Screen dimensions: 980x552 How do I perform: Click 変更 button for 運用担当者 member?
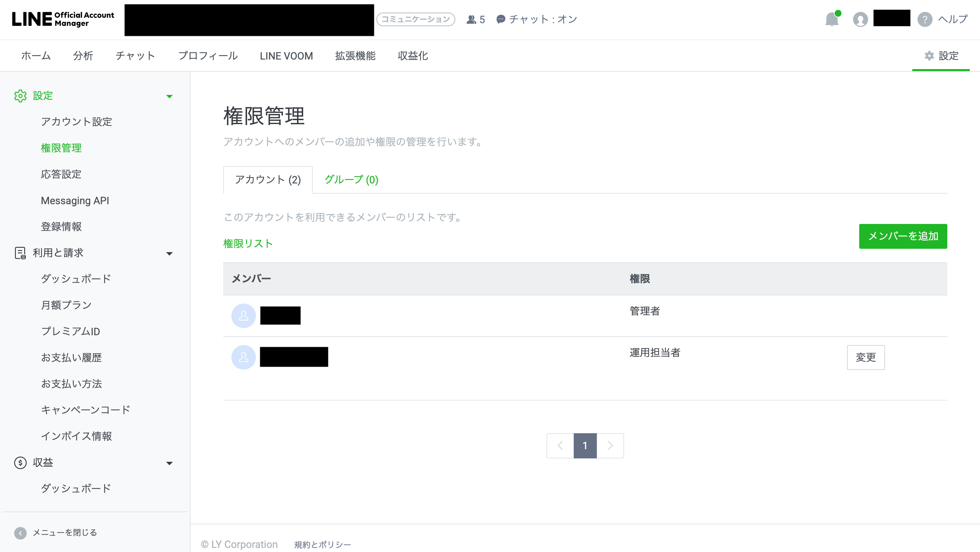865,357
